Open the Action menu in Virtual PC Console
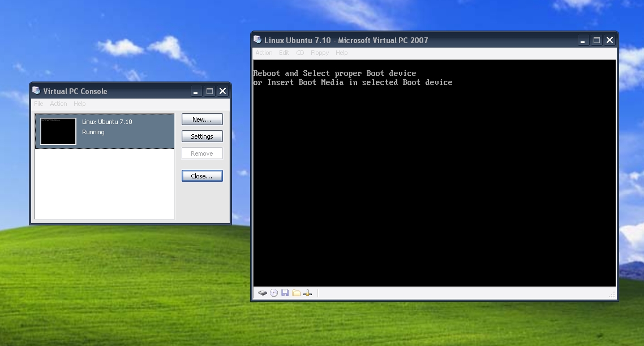This screenshot has width=644, height=346. [x=58, y=104]
